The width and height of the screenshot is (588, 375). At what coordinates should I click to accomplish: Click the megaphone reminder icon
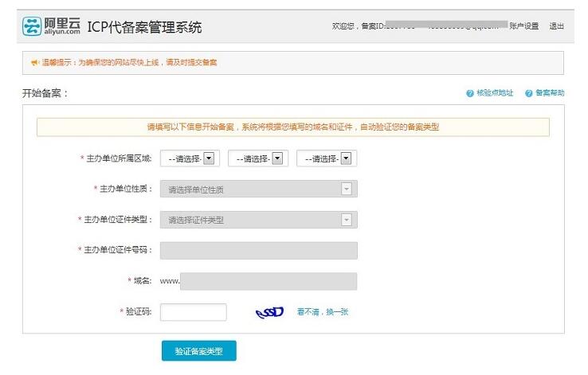tap(34, 62)
